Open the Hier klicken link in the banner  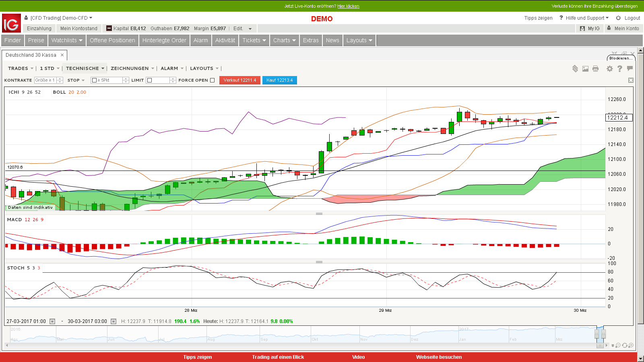pos(348,6)
